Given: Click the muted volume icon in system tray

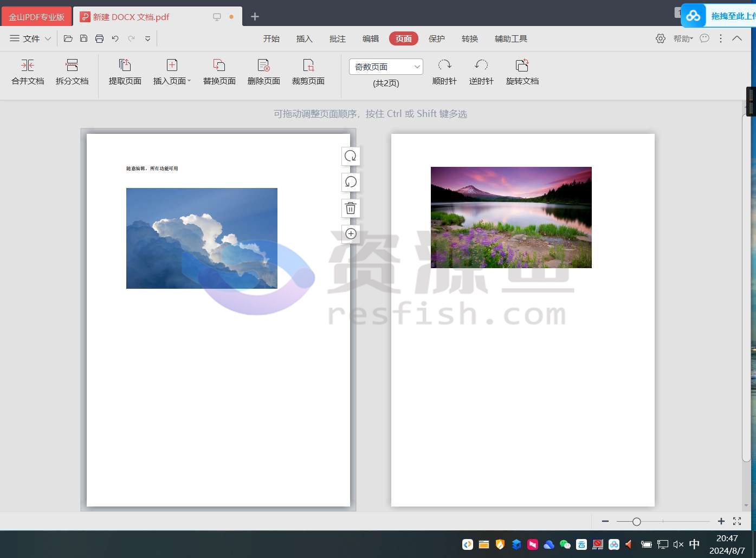Looking at the screenshot, I should point(679,544).
